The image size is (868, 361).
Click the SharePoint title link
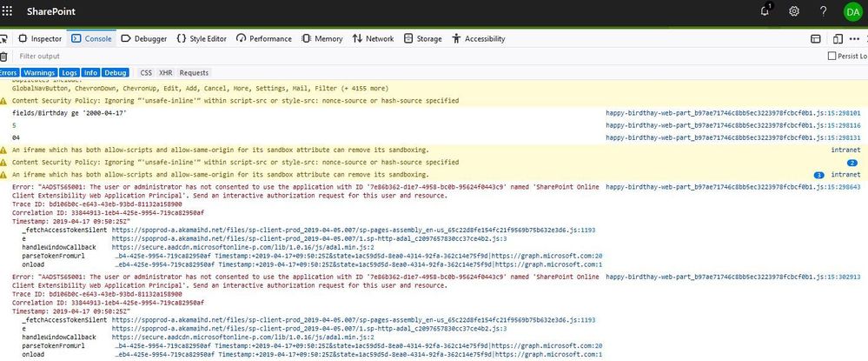51,11
